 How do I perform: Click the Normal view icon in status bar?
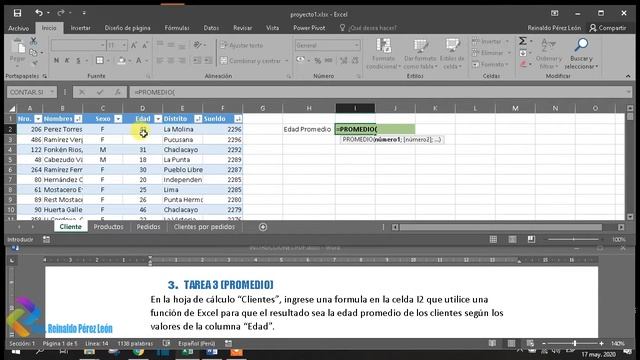tap(493, 240)
